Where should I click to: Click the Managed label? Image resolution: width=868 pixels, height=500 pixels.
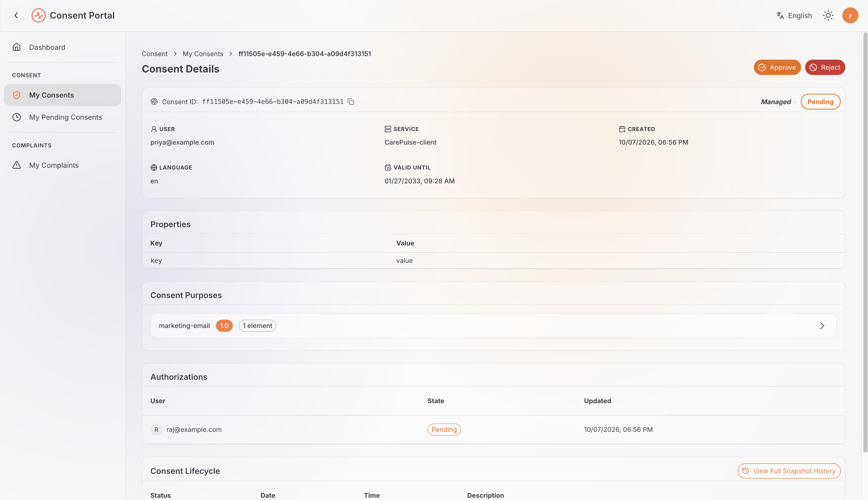pyautogui.click(x=776, y=102)
